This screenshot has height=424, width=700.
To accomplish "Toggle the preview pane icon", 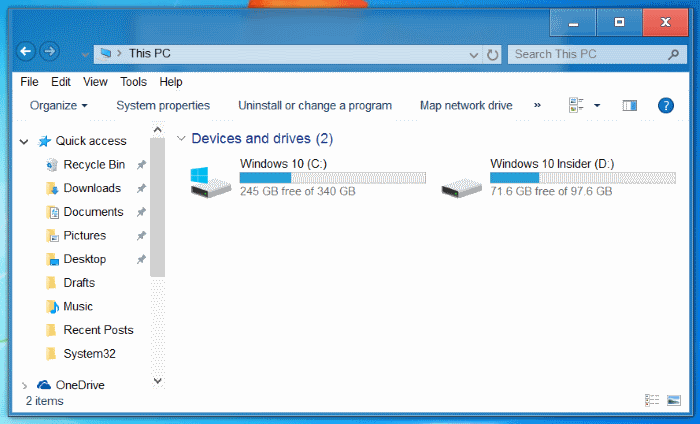I will 629,105.
